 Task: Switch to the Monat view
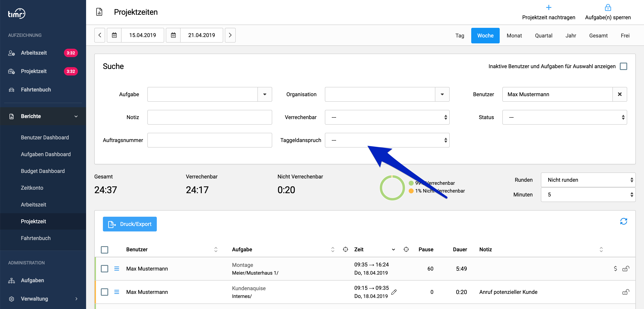pyautogui.click(x=514, y=35)
